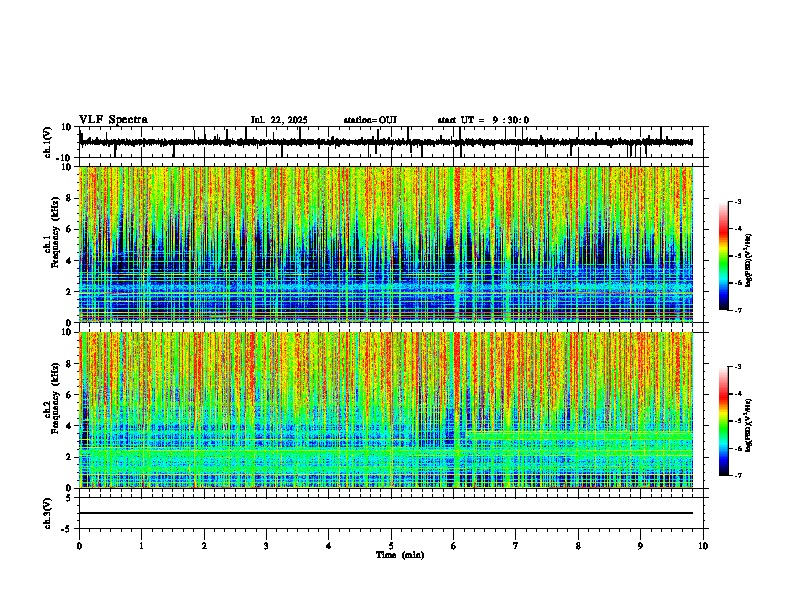792x612 pixels.
Task: Click time axis tick label '7'
Action: pos(516,545)
